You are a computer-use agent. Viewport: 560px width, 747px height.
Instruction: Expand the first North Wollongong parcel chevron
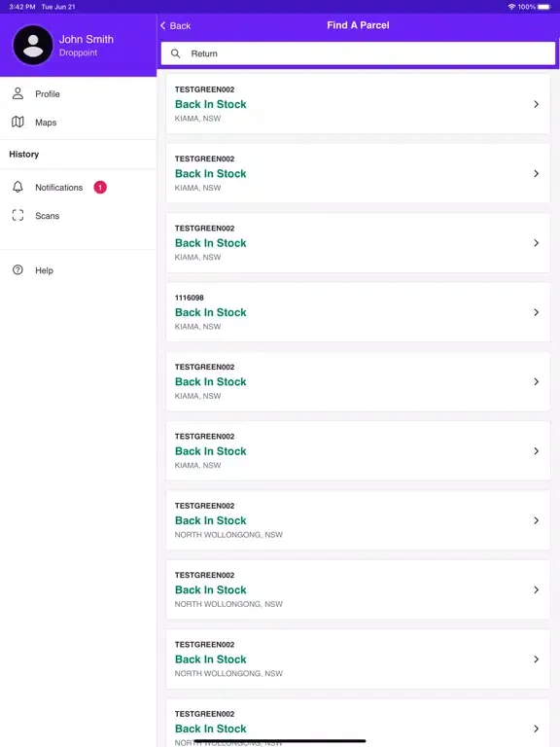[537, 520]
